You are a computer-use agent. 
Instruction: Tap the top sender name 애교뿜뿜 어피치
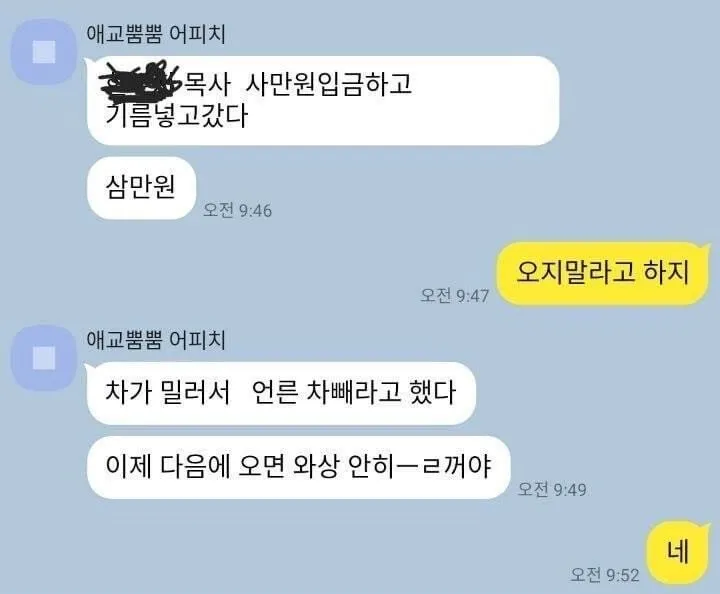[x=156, y=34]
